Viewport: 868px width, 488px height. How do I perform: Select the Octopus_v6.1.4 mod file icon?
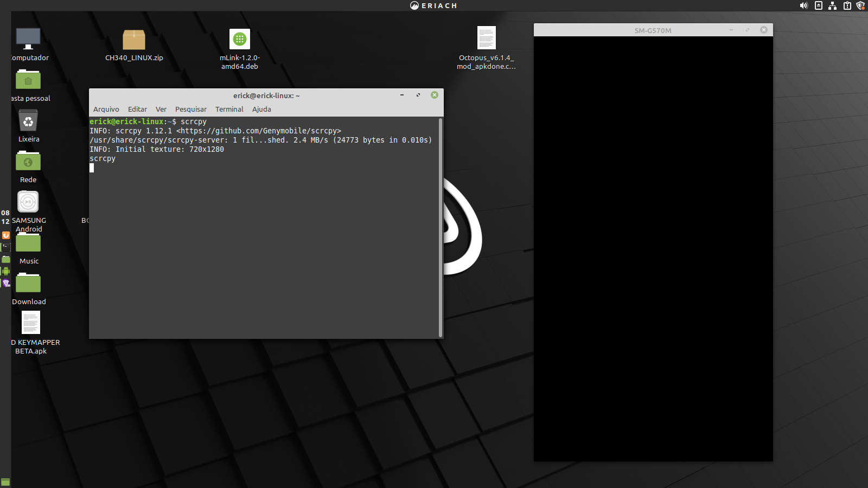[486, 38]
